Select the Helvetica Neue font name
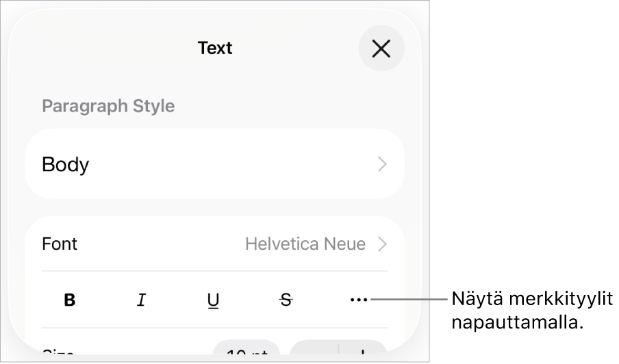Viewport: 619px width, 364px height. [x=305, y=244]
